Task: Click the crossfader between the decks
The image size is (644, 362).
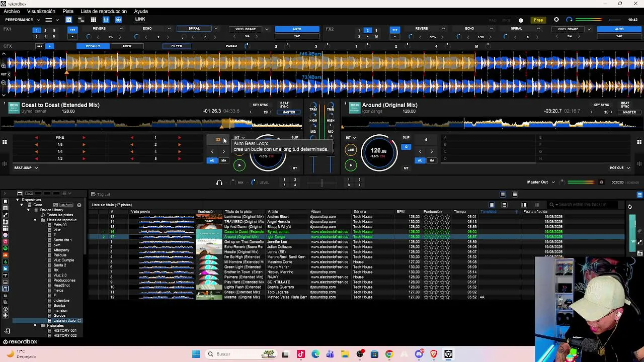Action: tap(322, 183)
